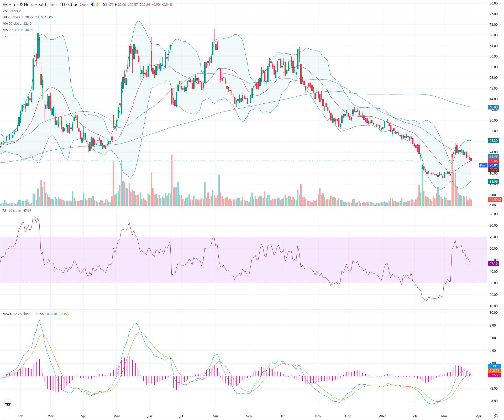Image resolution: width=504 pixels, height=420 pixels.
Task: Click the Hims & Hers ticker logo
Action: coord(4,4)
